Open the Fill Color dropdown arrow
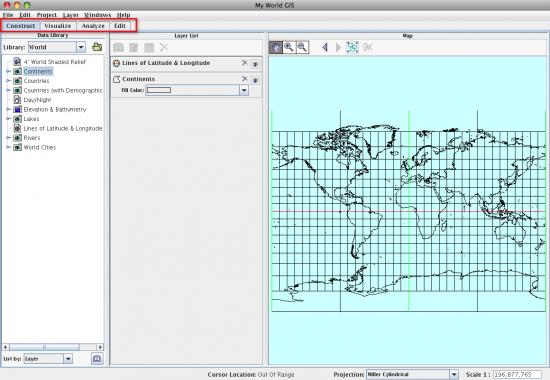The width and height of the screenshot is (550, 380). click(x=244, y=90)
